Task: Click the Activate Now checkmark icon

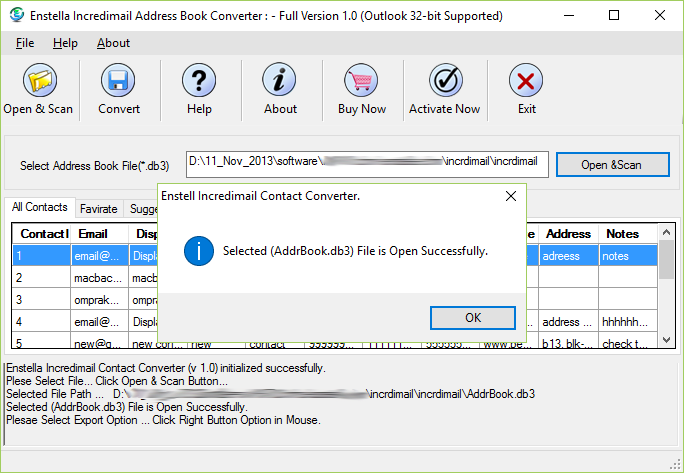Action: pos(444,81)
